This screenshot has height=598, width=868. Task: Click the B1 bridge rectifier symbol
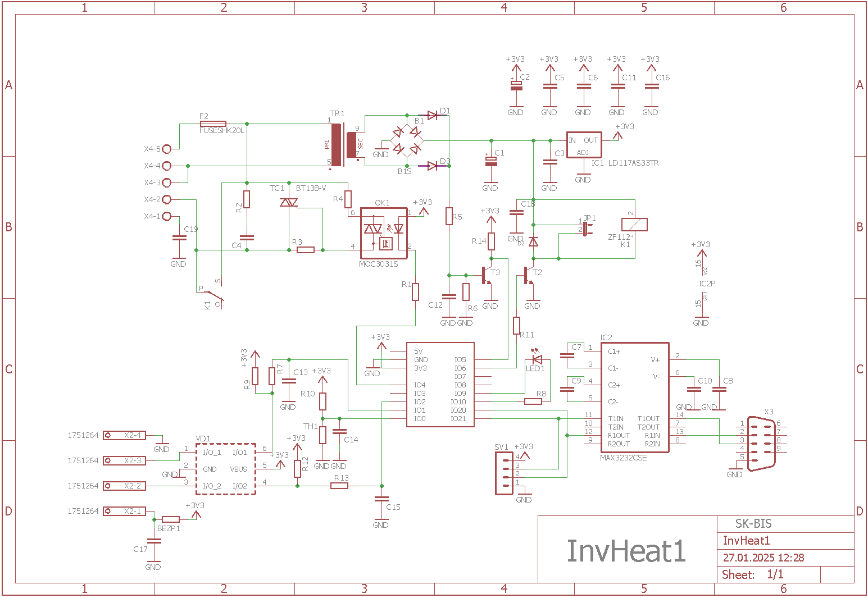tap(407, 140)
